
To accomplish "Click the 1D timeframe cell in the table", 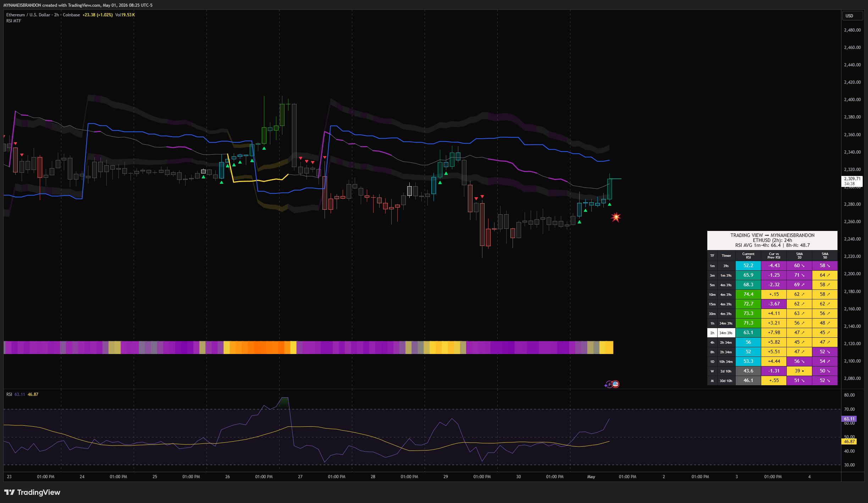I will [x=712, y=361].
